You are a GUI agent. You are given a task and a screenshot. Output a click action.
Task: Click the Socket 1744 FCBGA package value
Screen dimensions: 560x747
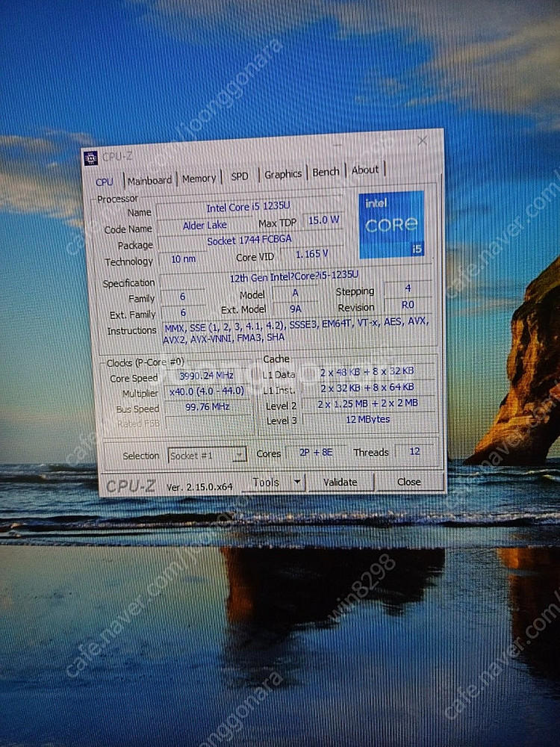click(x=249, y=240)
